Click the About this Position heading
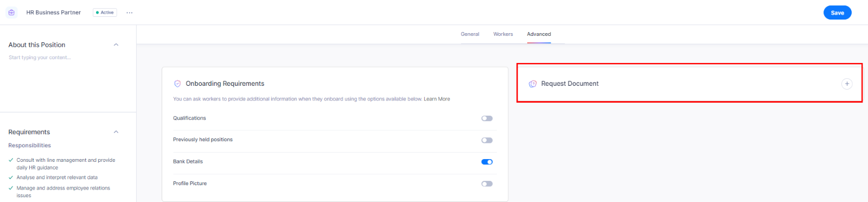The width and height of the screenshot is (868, 202). [37, 45]
